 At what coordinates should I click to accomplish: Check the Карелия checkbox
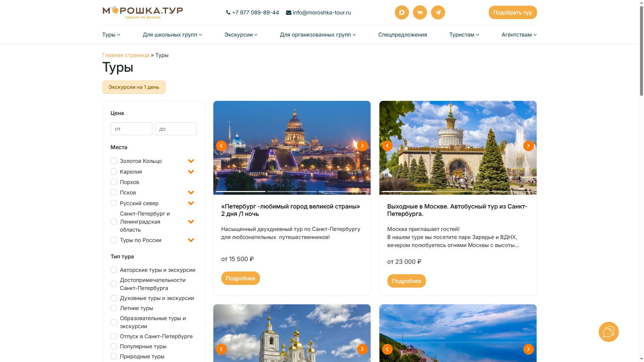(114, 172)
